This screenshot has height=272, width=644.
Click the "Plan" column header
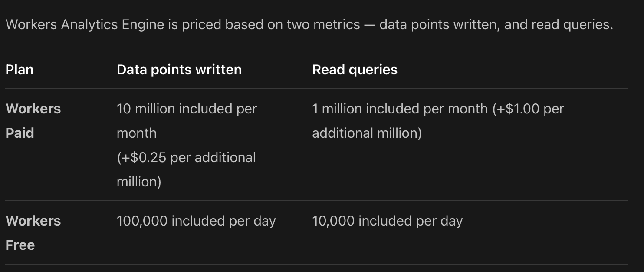click(x=20, y=70)
